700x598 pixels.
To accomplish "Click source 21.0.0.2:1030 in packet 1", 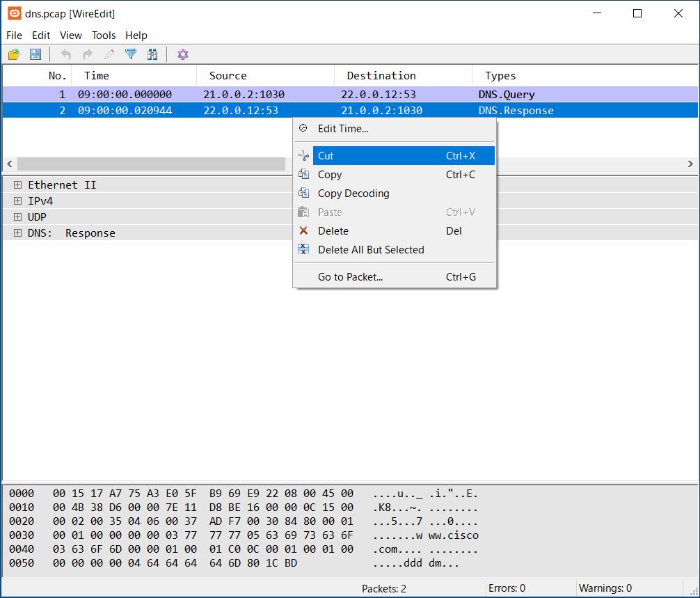I will point(244,94).
